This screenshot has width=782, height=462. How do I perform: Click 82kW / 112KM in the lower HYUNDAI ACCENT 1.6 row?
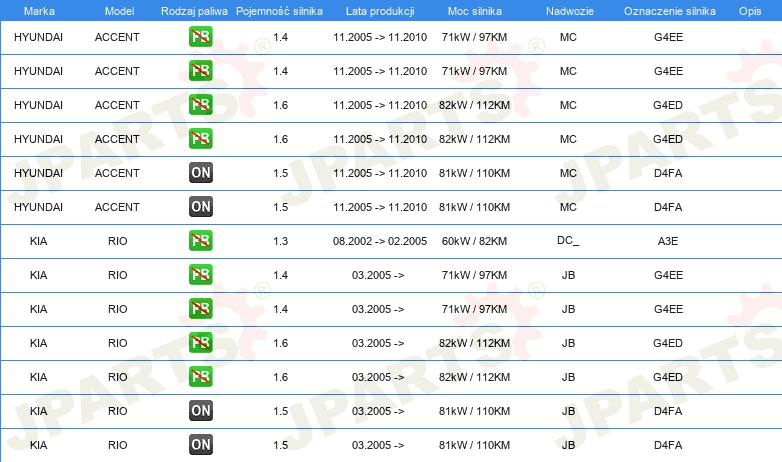pos(474,139)
